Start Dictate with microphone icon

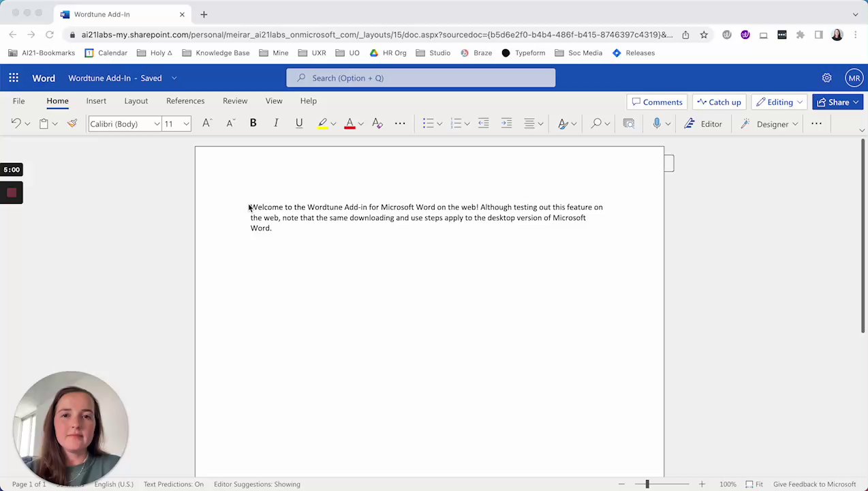(x=657, y=123)
